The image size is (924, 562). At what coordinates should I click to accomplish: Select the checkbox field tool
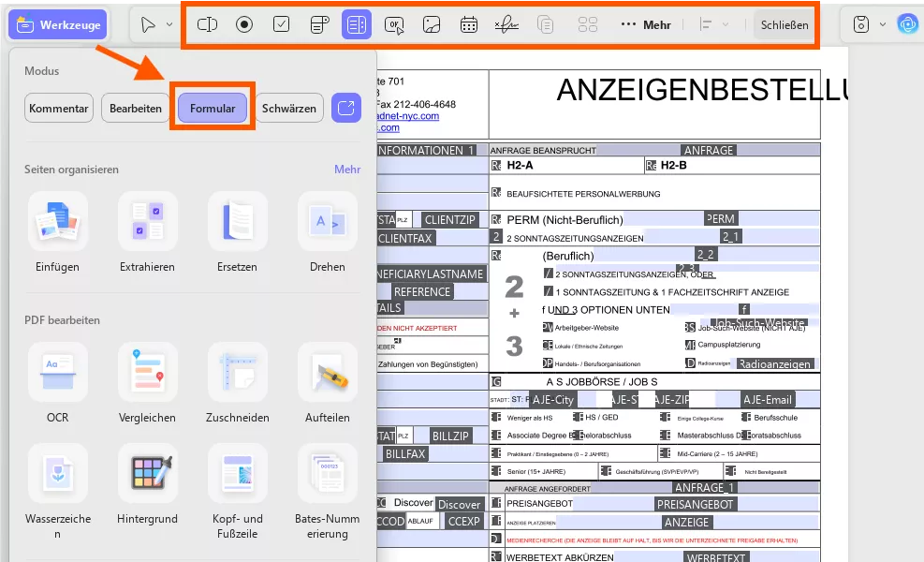282,24
